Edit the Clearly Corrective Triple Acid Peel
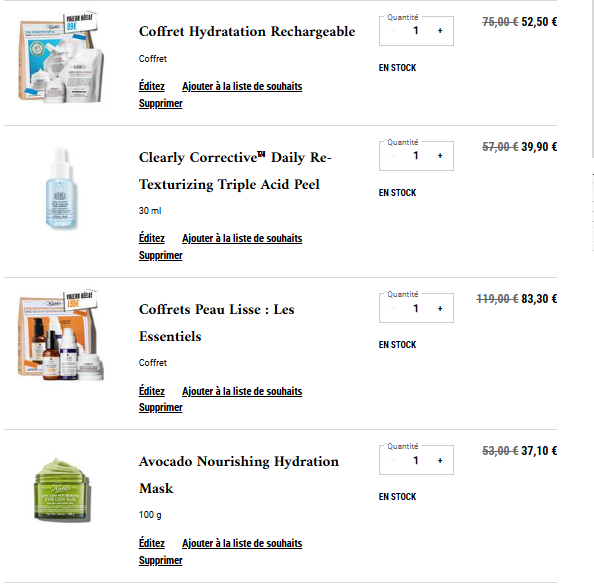 click(x=152, y=238)
